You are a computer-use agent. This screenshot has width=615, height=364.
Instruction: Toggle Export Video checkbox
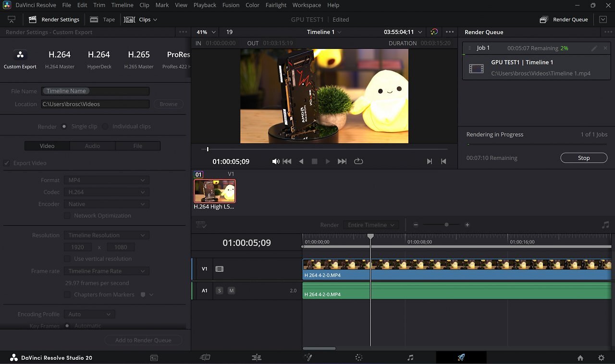click(x=7, y=163)
